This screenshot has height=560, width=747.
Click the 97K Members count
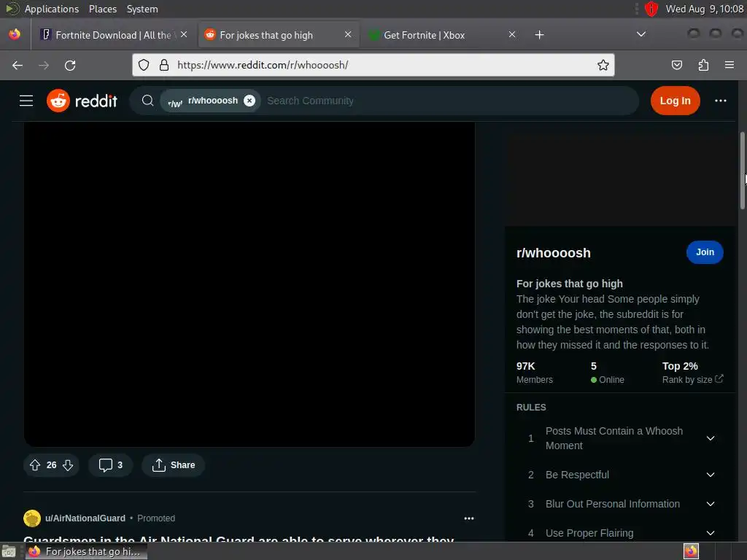pos(535,373)
